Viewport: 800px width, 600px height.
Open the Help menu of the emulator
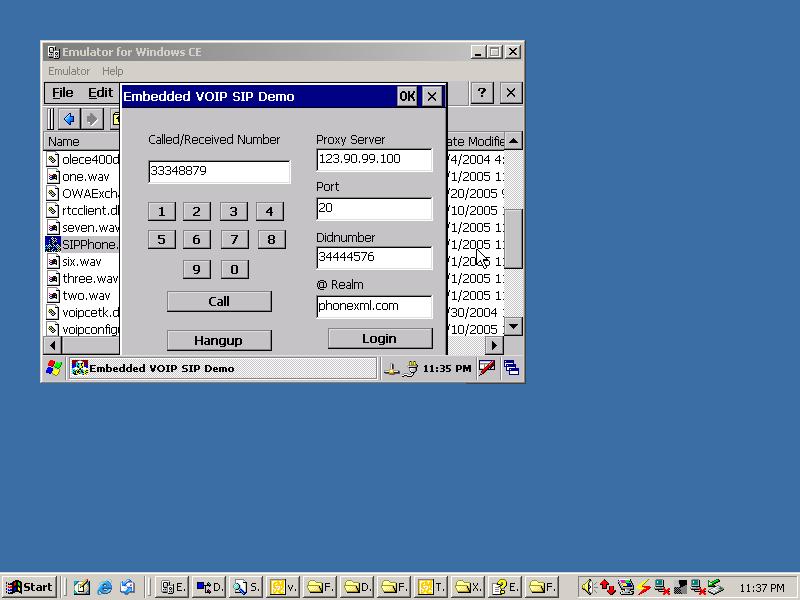pyautogui.click(x=112, y=71)
